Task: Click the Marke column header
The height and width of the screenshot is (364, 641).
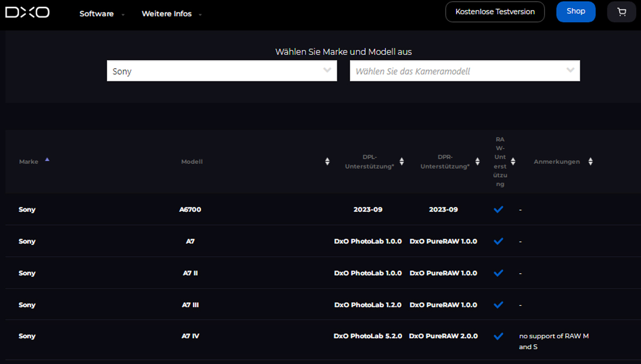Action: [x=29, y=162]
